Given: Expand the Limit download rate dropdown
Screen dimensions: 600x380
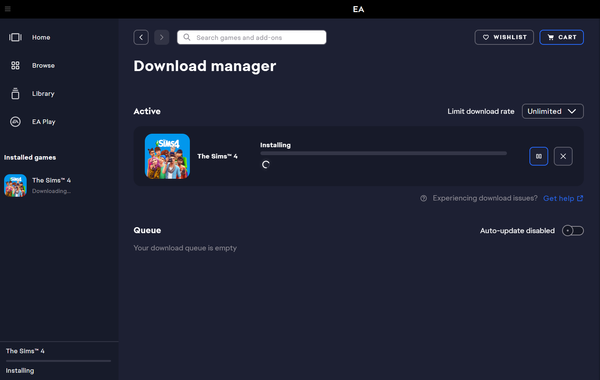Looking at the screenshot, I should [x=553, y=111].
